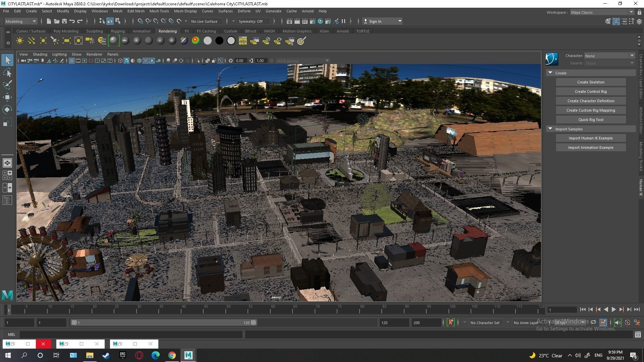
Task: Open the viewport Shading menu
Action: point(40,54)
